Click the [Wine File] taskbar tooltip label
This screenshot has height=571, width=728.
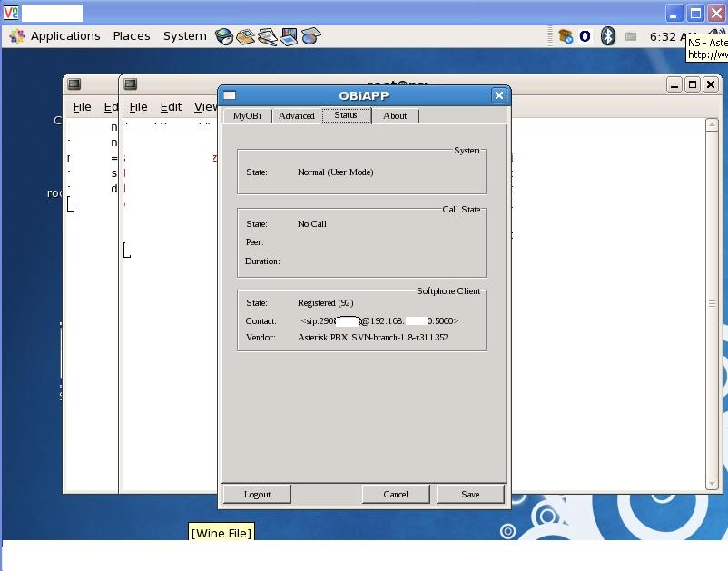point(221,533)
